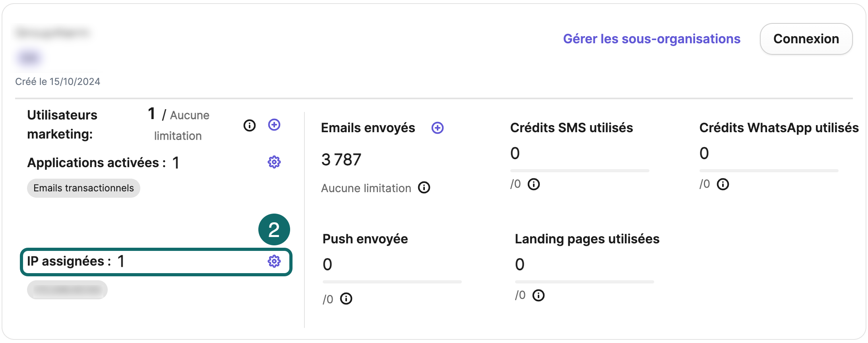Add emails with plus icon beside Emails envoyés
Viewport: 868px width, 343px height.
(x=438, y=128)
